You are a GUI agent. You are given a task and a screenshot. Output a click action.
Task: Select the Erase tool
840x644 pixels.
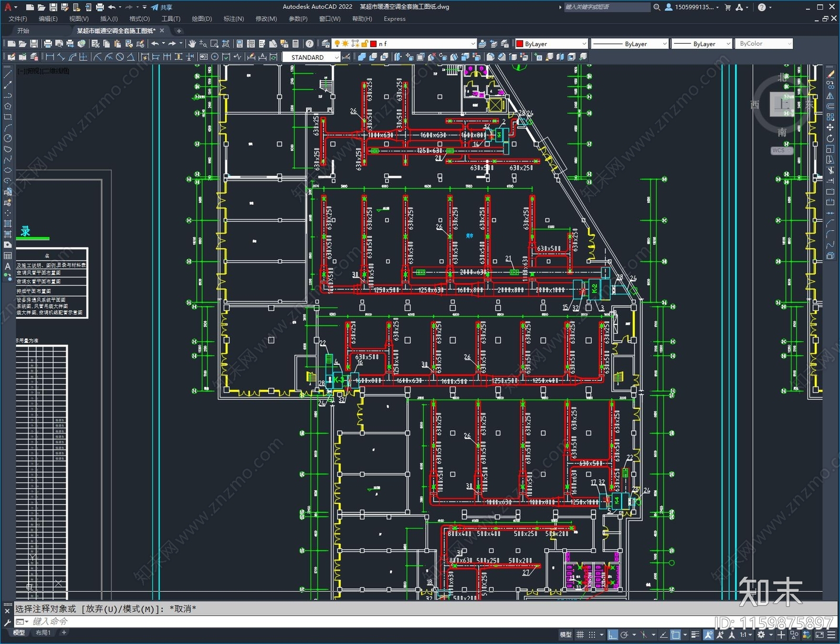[x=830, y=74]
